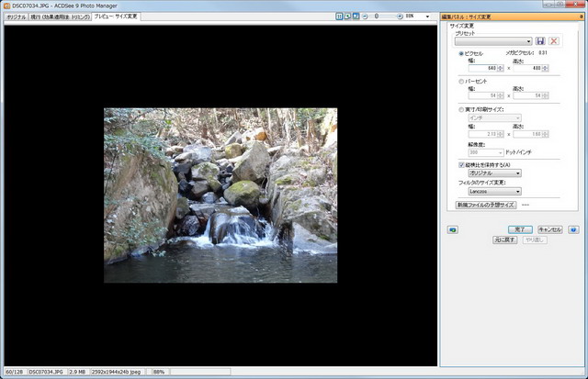Click the zoom in plus icon
Image resolution: width=588 pixels, height=379 pixels.
(400, 17)
